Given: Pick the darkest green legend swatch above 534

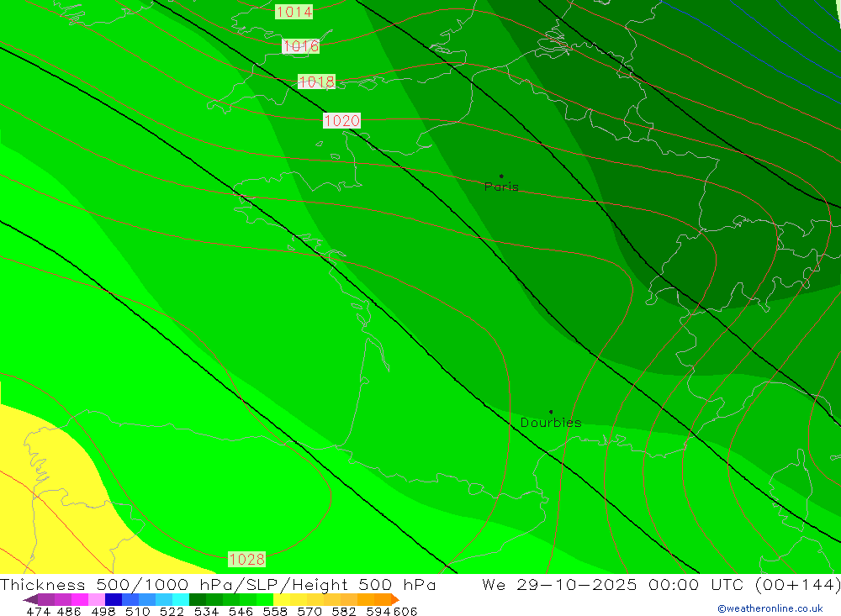Looking at the screenshot, I should [x=198, y=599].
